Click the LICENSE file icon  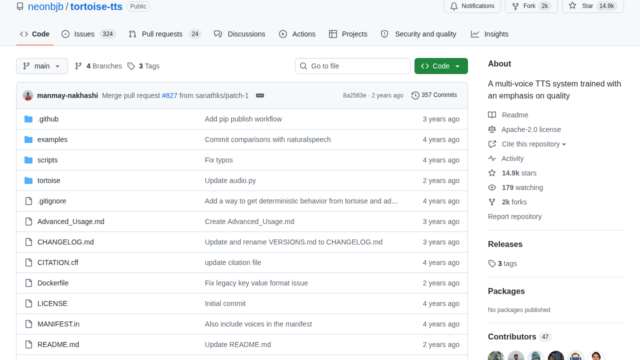coord(28,303)
